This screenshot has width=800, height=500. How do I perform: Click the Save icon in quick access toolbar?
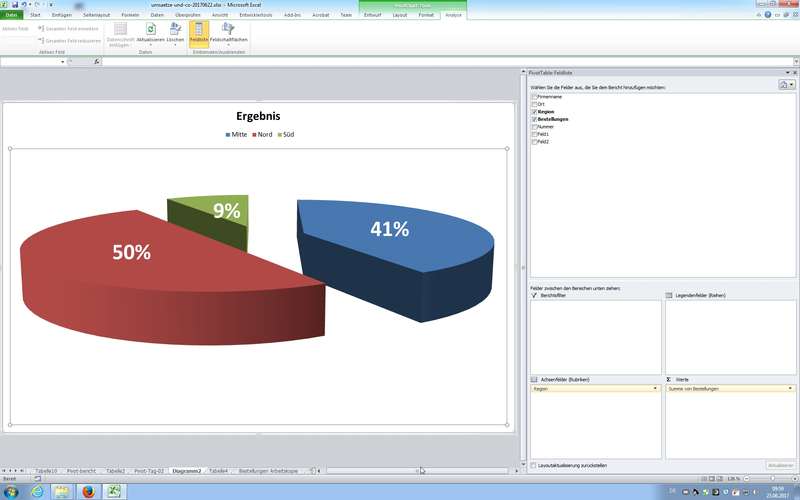click(x=15, y=5)
